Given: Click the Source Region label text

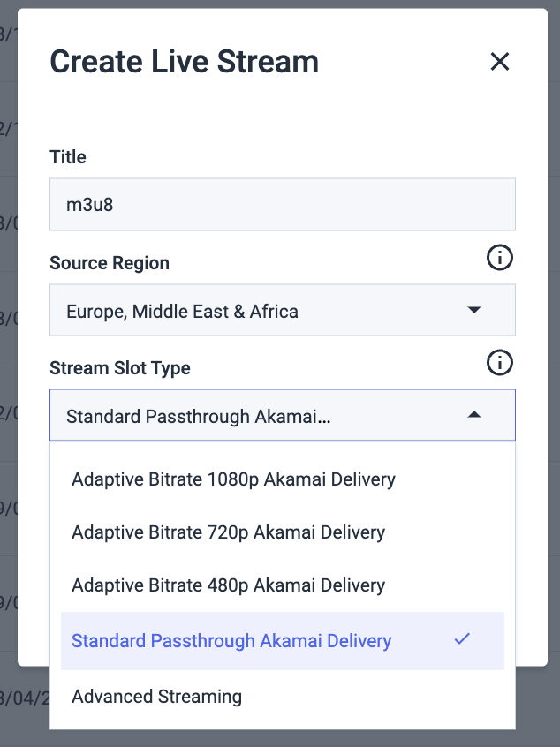Looking at the screenshot, I should tap(110, 263).
